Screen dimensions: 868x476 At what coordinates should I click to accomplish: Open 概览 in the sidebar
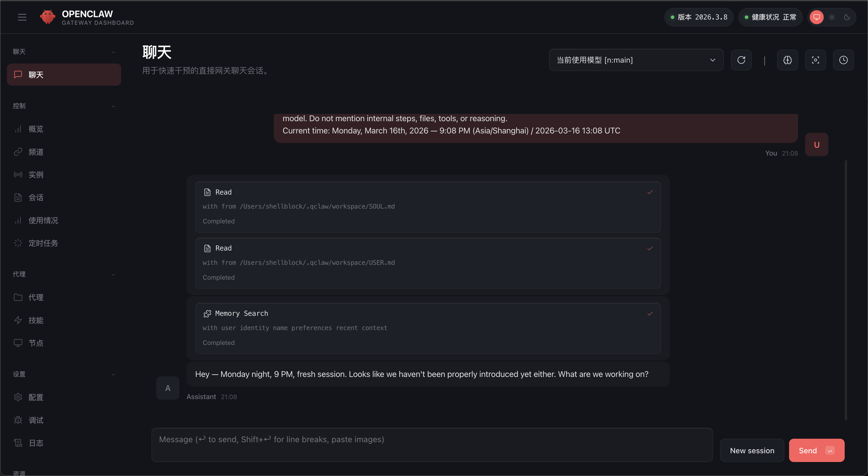(x=36, y=129)
